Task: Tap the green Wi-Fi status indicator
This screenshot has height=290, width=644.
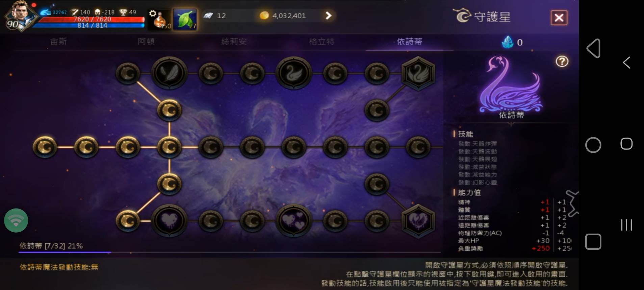Action: click(x=16, y=220)
